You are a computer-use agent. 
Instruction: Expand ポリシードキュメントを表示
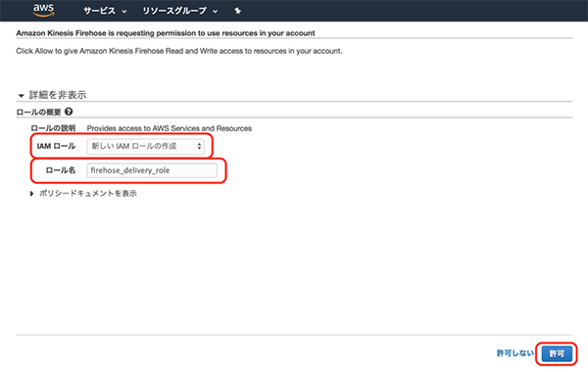coord(83,193)
